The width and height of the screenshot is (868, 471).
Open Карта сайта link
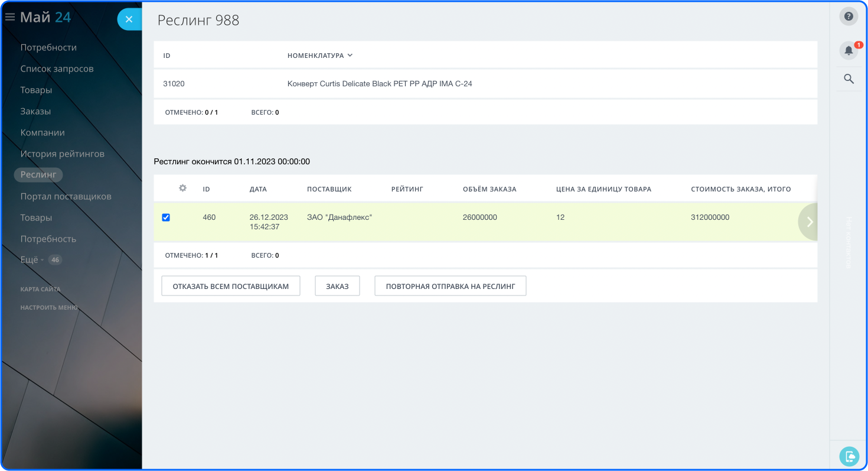(x=40, y=290)
